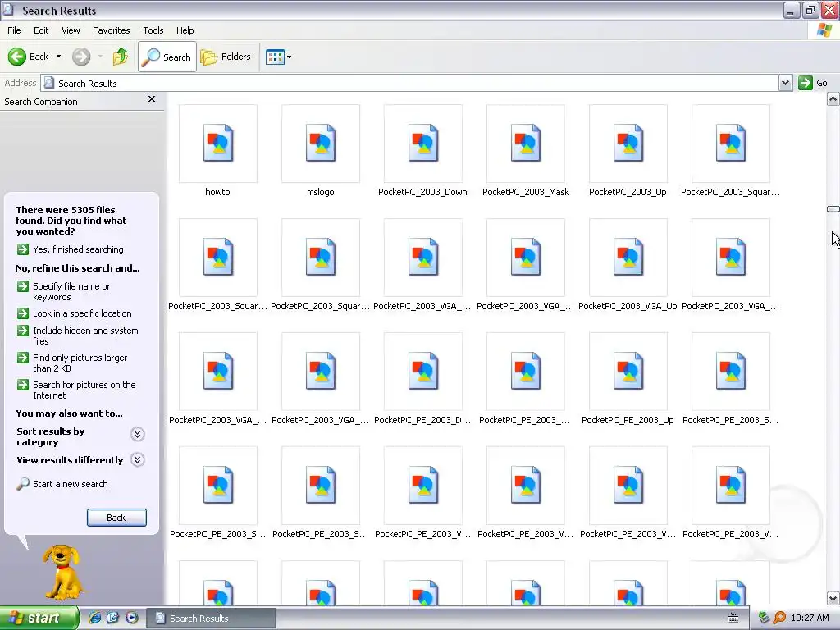Viewport: 840px width, 630px height.
Task: Select the howto file icon
Action: pyautogui.click(x=217, y=143)
